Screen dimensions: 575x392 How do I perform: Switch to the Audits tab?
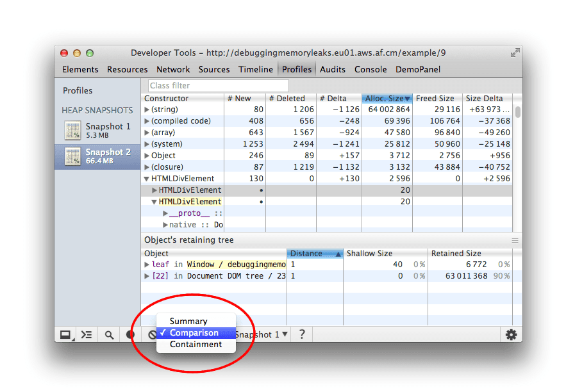(332, 69)
